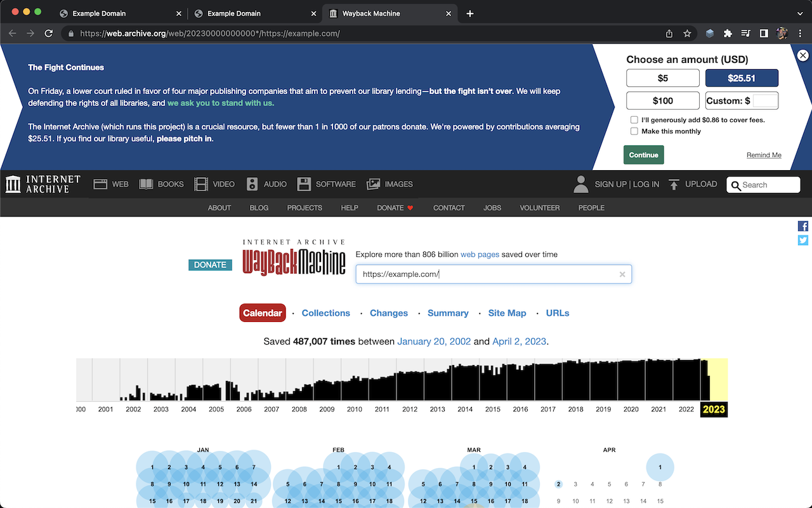Open the Video filmstrip icon
The height and width of the screenshot is (508, 812).
coord(201,184)
